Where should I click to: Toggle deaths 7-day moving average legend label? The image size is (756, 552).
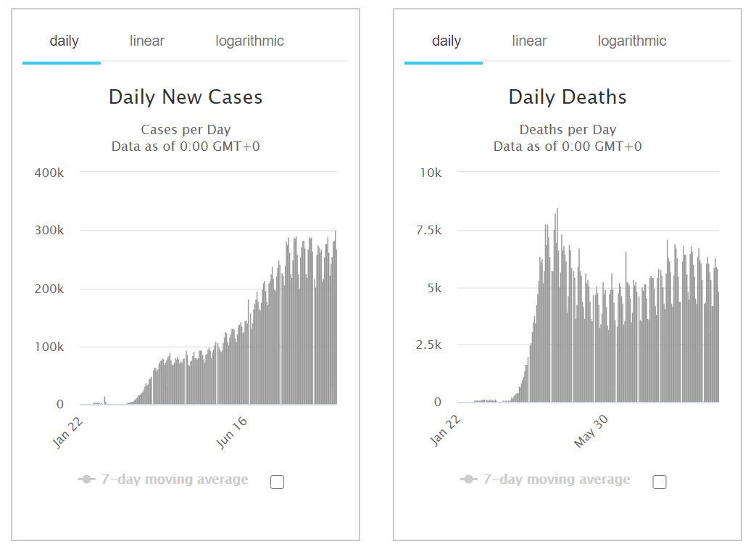557,479
